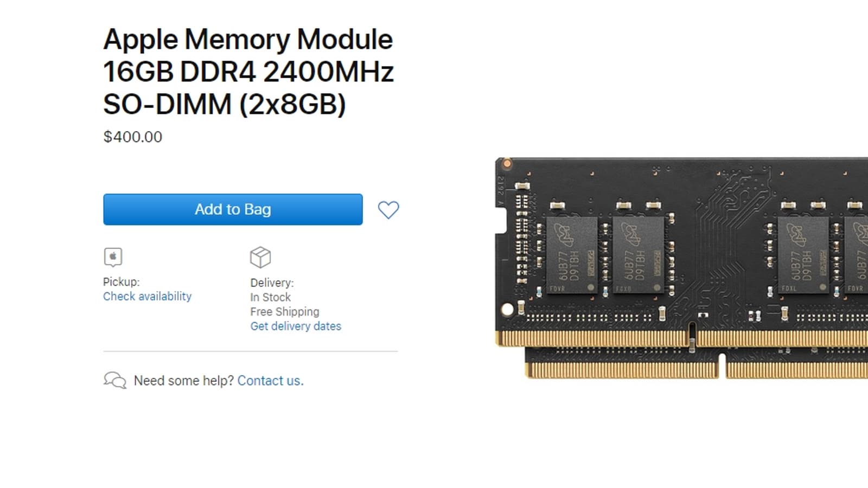Click the delivery box icon
This screenshot has height=488, width=868.
click(260, 258)
